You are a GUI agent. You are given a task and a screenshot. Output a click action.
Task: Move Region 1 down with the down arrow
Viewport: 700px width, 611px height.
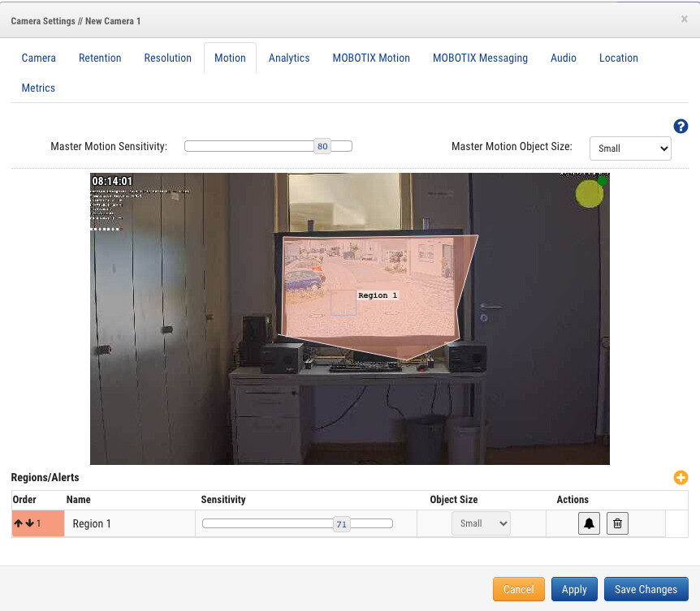pos(29,524)
